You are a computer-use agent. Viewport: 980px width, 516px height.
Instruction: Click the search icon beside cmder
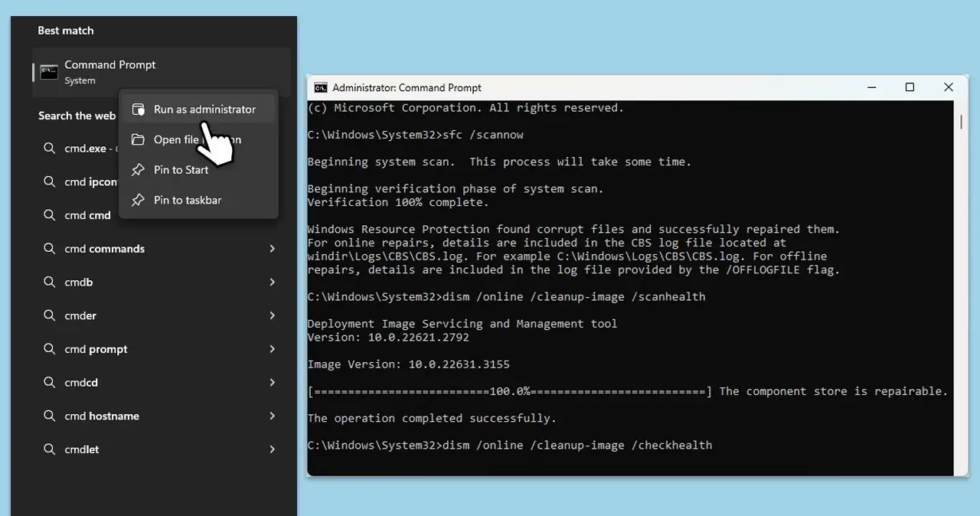coord(50,315)
